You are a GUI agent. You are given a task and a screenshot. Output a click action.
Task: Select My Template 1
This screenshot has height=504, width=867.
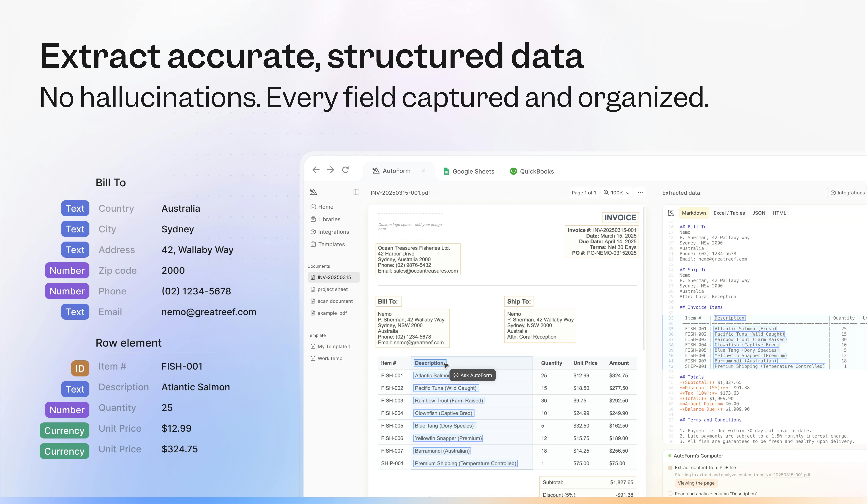pos(331,347)
